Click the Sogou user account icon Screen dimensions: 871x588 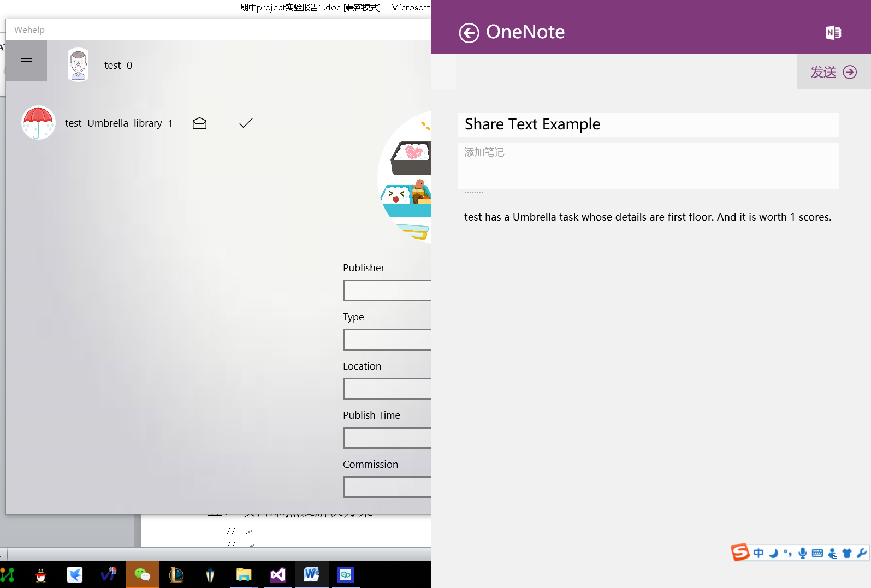click(x=833, y=553)
